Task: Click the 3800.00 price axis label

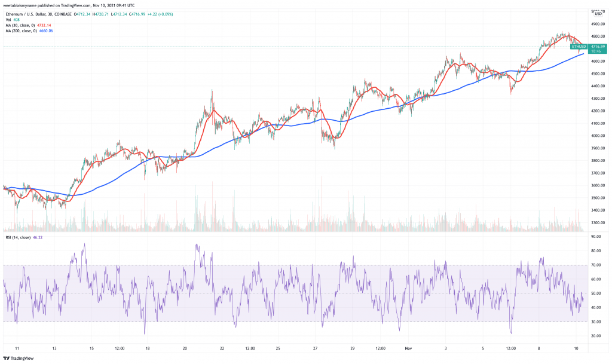Action: coord(598,161)
